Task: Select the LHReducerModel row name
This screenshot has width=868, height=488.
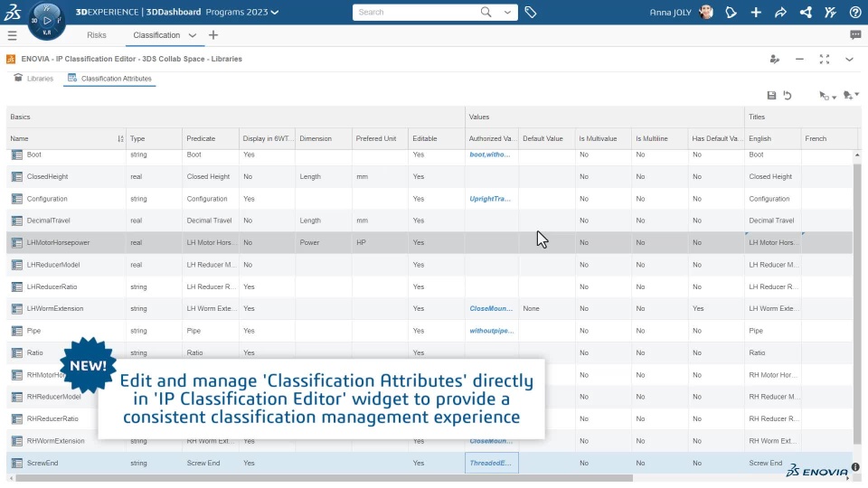Action: (x=53, y=265)
